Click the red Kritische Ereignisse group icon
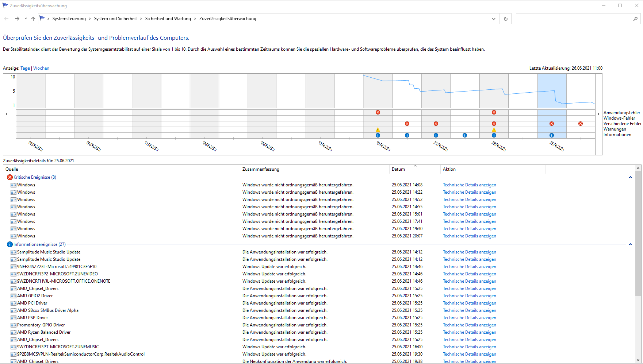This screenshot has height=364, width=643. (10, 177)
